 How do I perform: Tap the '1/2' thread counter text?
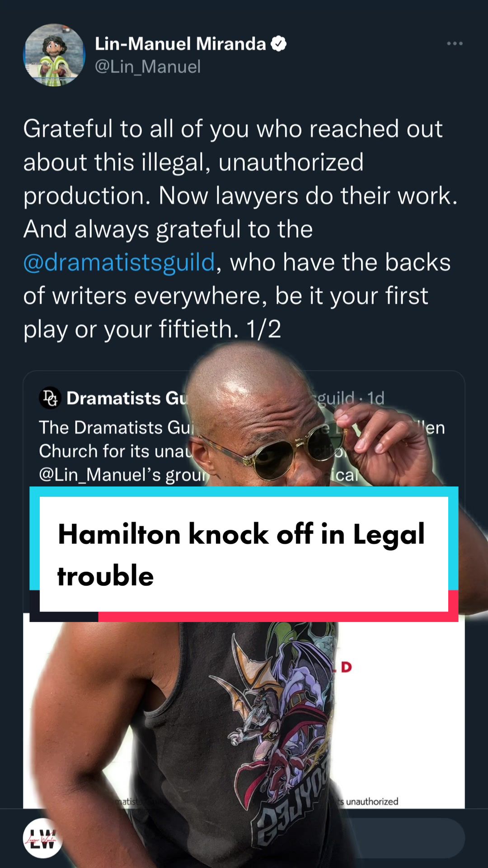[x=263, y=329]
